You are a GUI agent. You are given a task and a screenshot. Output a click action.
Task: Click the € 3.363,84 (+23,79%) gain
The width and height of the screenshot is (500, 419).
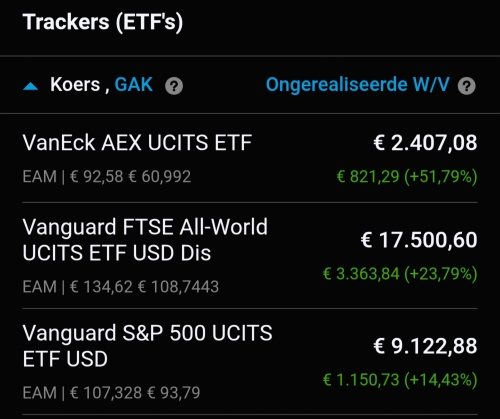tap(400, 274)
